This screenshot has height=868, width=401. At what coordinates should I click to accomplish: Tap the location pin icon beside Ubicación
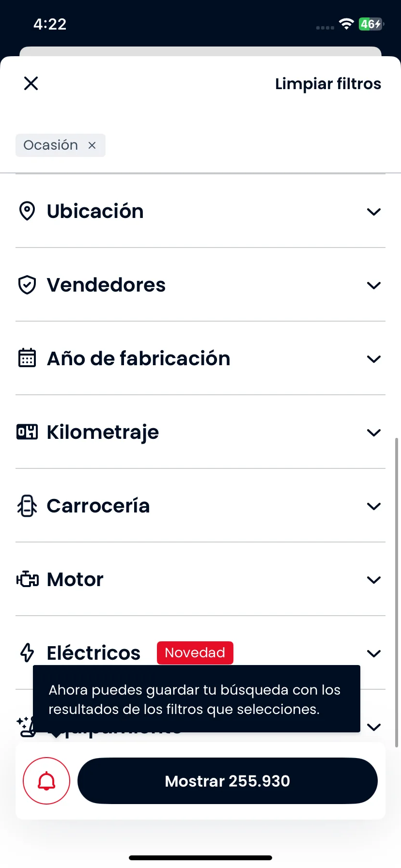coord(27,211)
